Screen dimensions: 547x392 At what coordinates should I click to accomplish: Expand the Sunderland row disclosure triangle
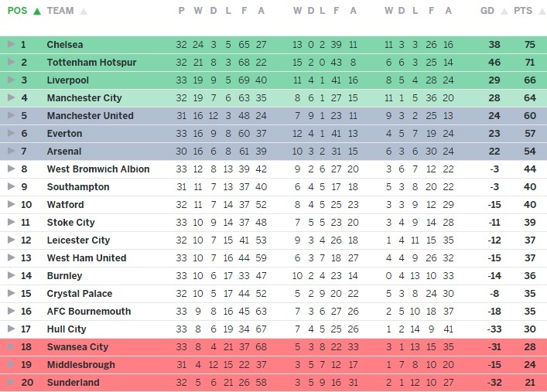click(11, 383)
